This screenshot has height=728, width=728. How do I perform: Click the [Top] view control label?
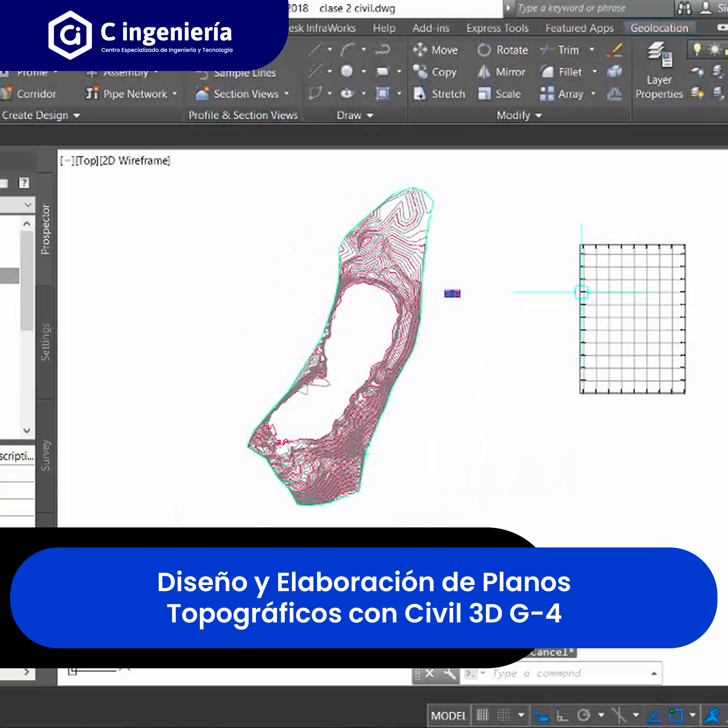[87, 161]
